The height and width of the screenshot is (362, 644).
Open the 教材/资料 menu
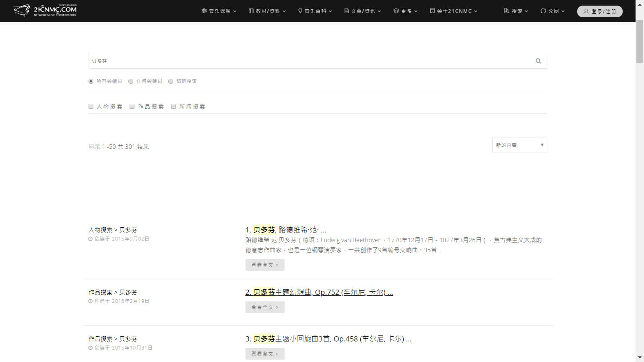[x=268, y=11]
